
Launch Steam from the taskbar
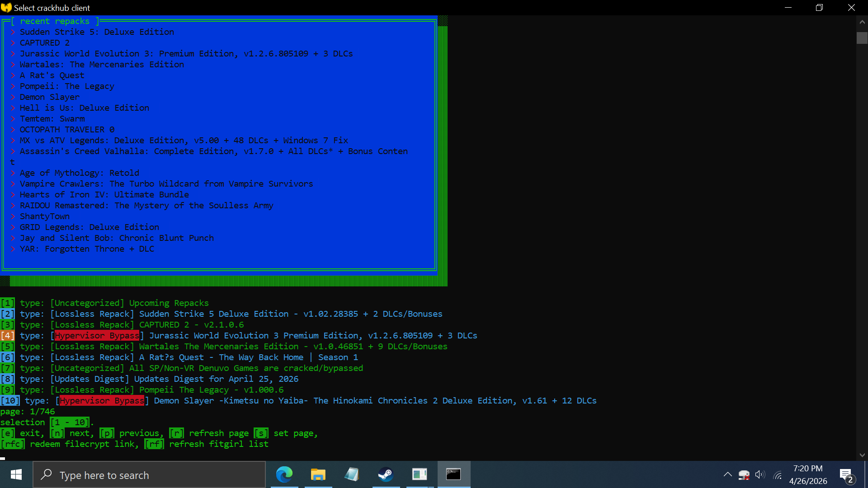click(386, 474)
